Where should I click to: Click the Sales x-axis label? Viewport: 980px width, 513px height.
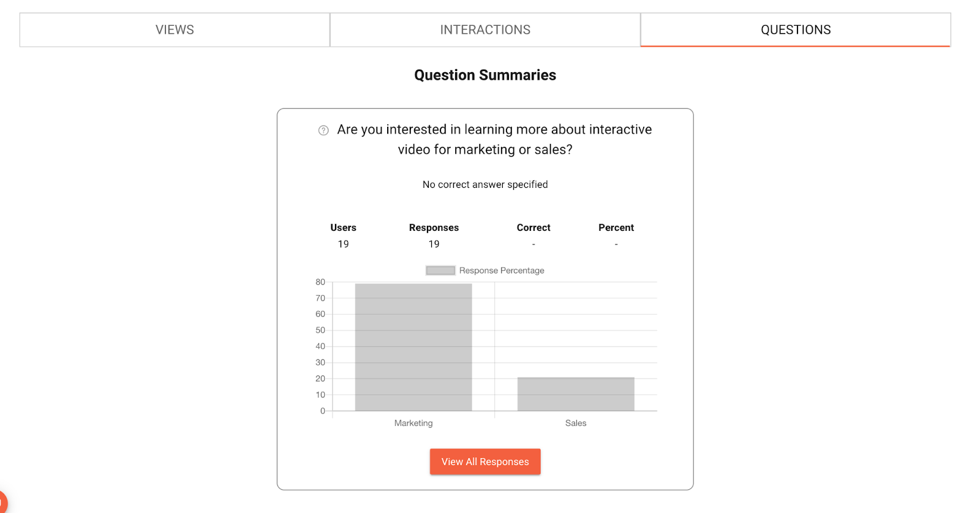point(576,423)
